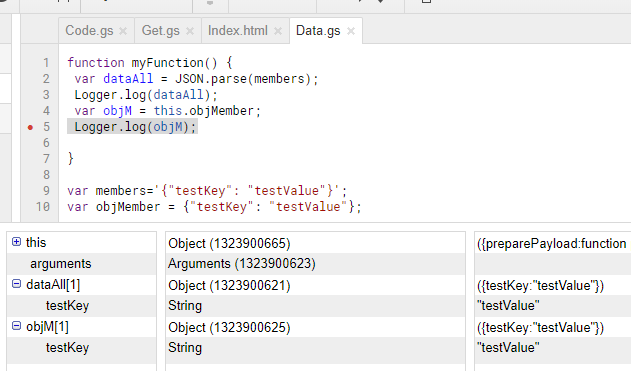The image size is (631, 371).
Task: Add a breakpoint at line number 2
Action: tap(46, 79)
